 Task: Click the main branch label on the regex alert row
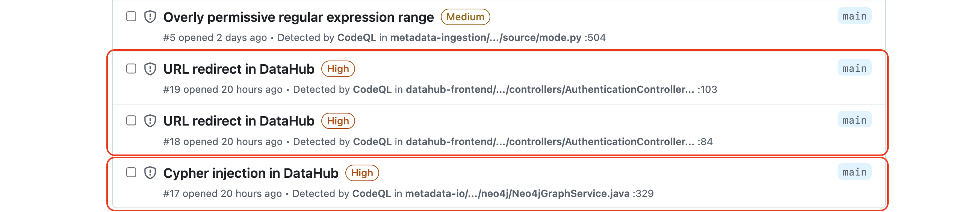(x=854, y=16)
